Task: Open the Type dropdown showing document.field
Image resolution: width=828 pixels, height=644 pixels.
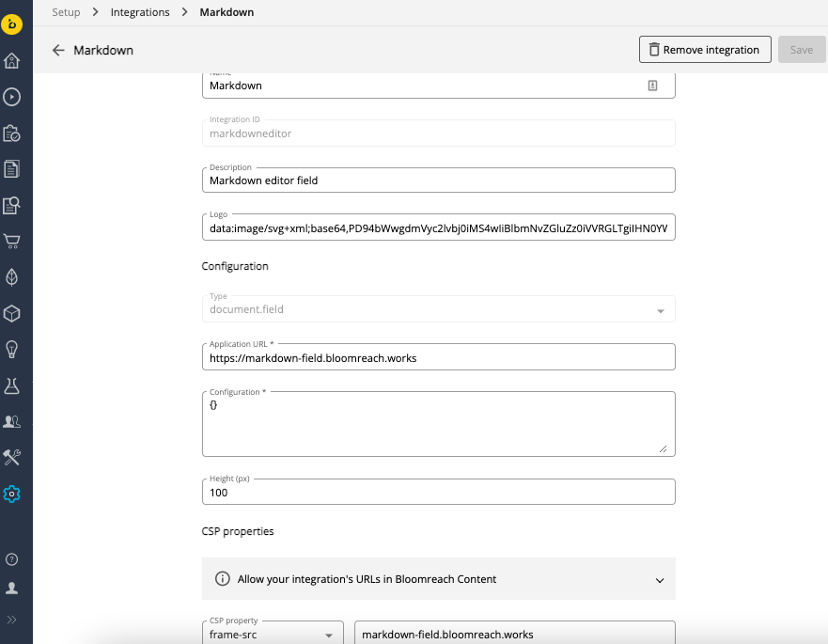Action: click(x=439, y=308)
